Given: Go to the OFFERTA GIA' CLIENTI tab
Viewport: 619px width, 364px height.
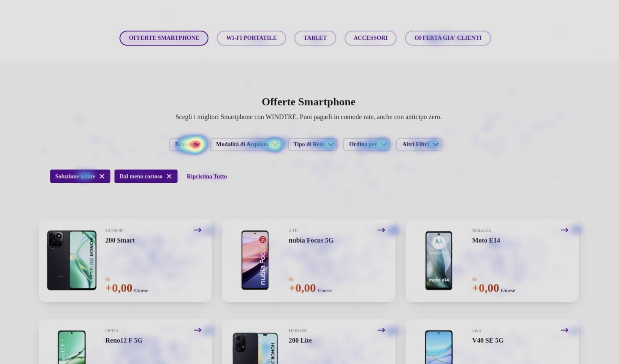Looking at the screenshot, I should (x=448, y=38).
